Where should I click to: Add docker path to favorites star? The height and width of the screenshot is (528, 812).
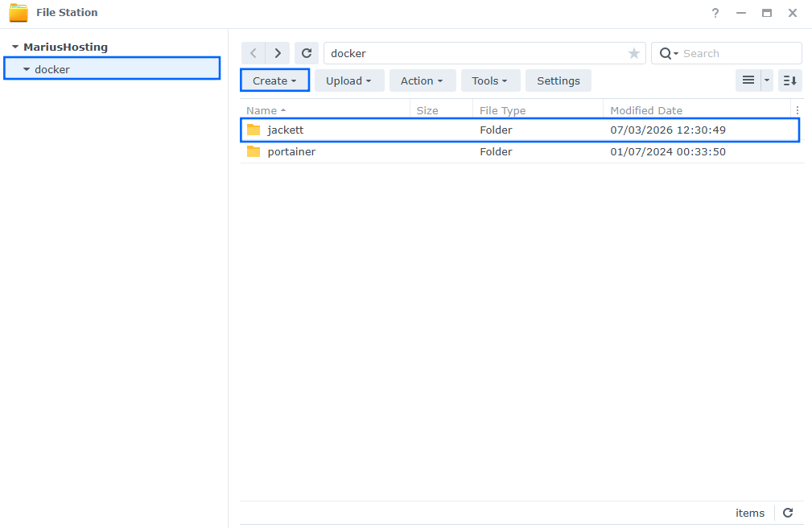pos(634,53)
